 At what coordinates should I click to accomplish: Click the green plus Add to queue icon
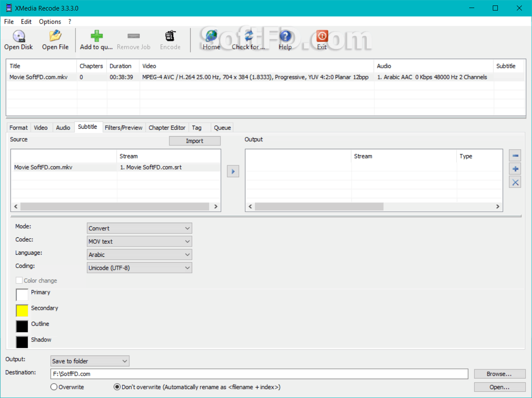(x=97, y=36)
